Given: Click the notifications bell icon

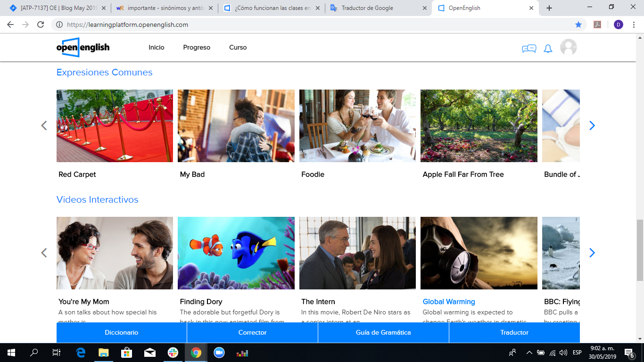Looking at the screenshot, I should pyautogui.click(x=548, y=48).
